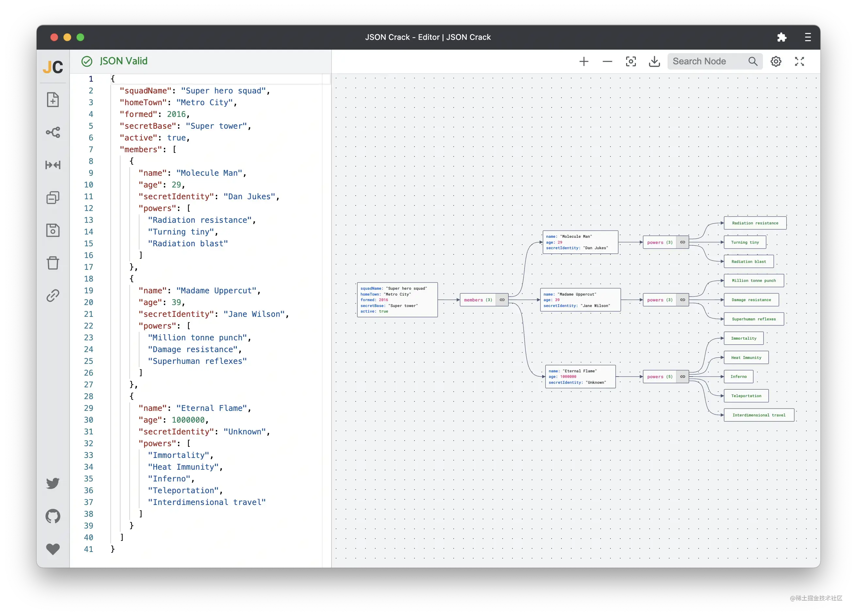Click the link icon on members (3) node
This screenshot has width=857, height=616.
[502, 300]
